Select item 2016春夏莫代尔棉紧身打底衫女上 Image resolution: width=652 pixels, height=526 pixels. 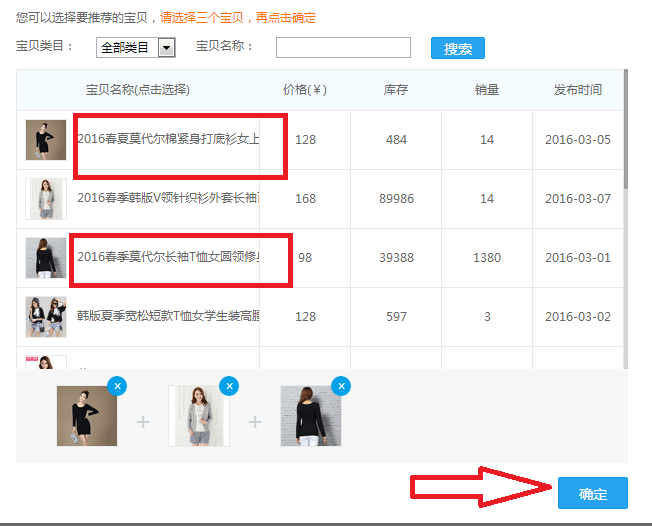(x=168, y=139)
